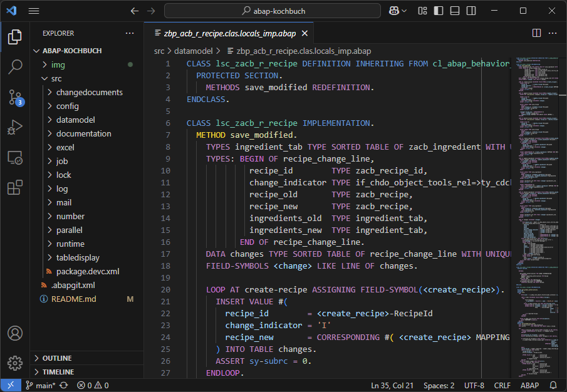Open Source Control view with 3 changes
This screenshot has height=392, width=567.
(x=15, y=97)
